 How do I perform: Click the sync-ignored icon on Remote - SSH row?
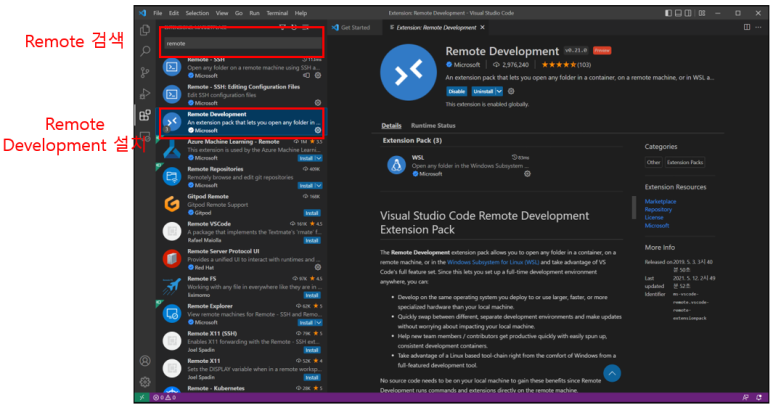pos(307,75)
